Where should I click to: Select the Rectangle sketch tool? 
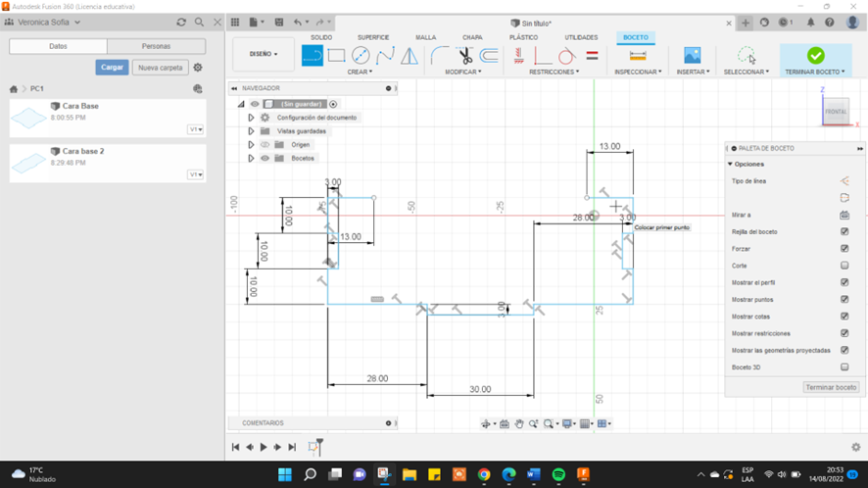pos(337,56)
